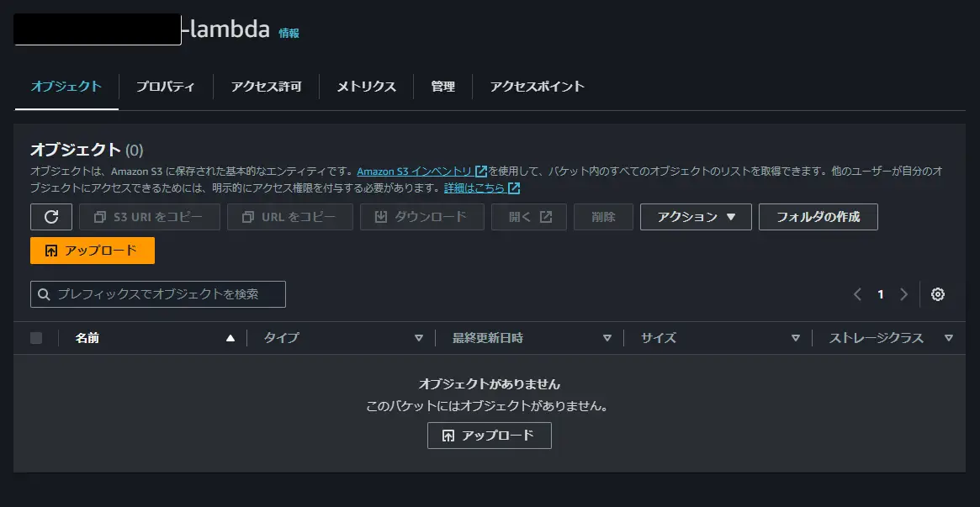Open Amazon S3 インベントリ link

pos(422,171)
